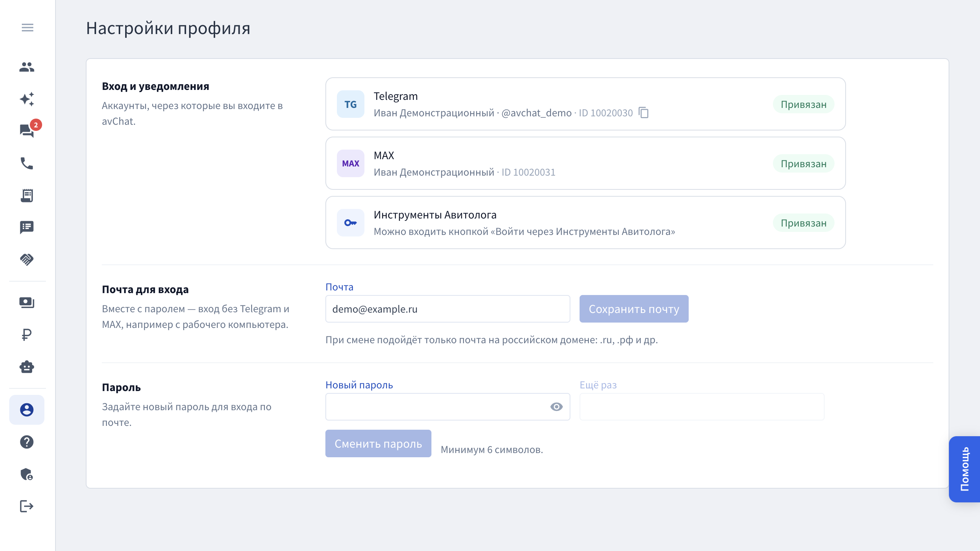Toggle password visibility eye icon
The width and height of the screenshot is (980, 551).
point(556,407)
